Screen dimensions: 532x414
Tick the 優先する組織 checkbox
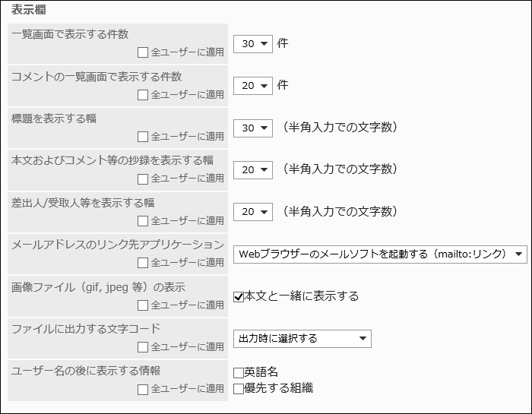pos(239,388)
